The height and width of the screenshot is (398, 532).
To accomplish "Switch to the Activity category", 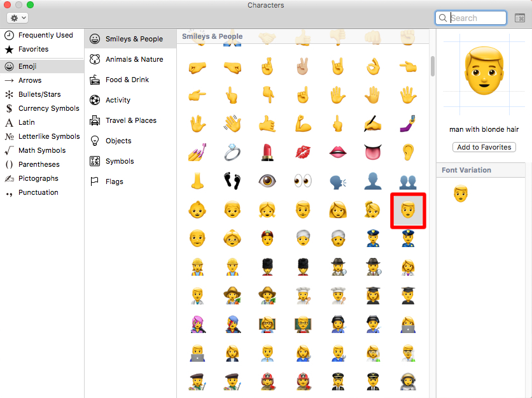I will (130, 100).
